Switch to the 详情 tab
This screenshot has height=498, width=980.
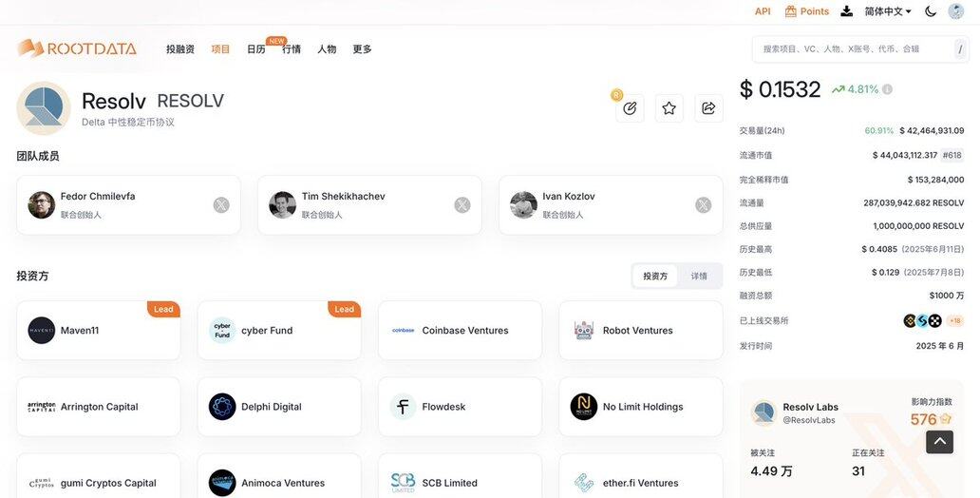click(x=699, y=276)
